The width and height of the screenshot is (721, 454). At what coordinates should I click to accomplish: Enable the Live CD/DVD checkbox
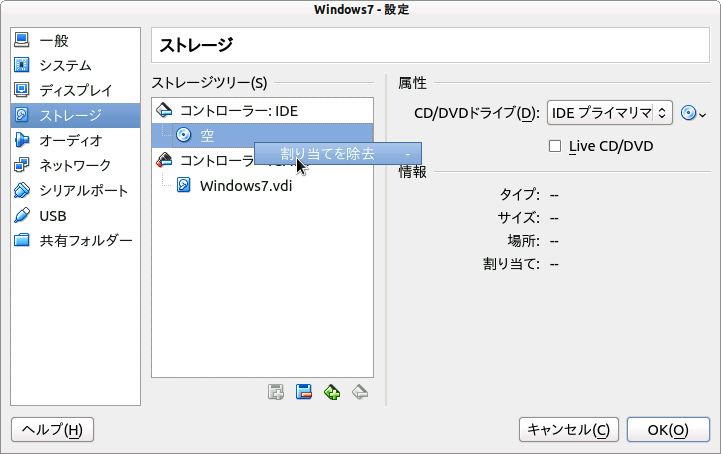[555, 146]
